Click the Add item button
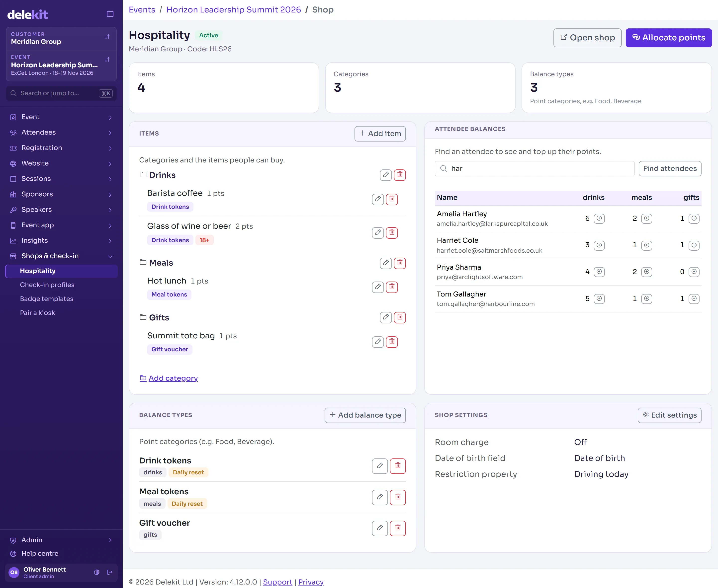 [x=380, y=134]
